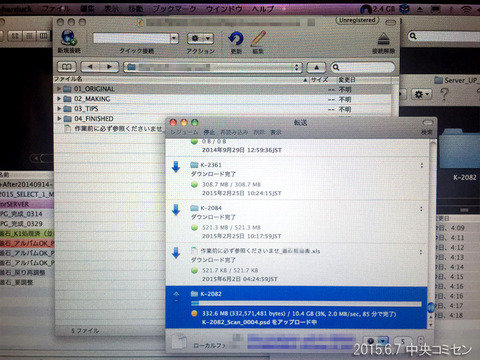This screenshot has height=360, width=480.
Task: Click the K-2082 upload progress bar
Action: (306, 304)
